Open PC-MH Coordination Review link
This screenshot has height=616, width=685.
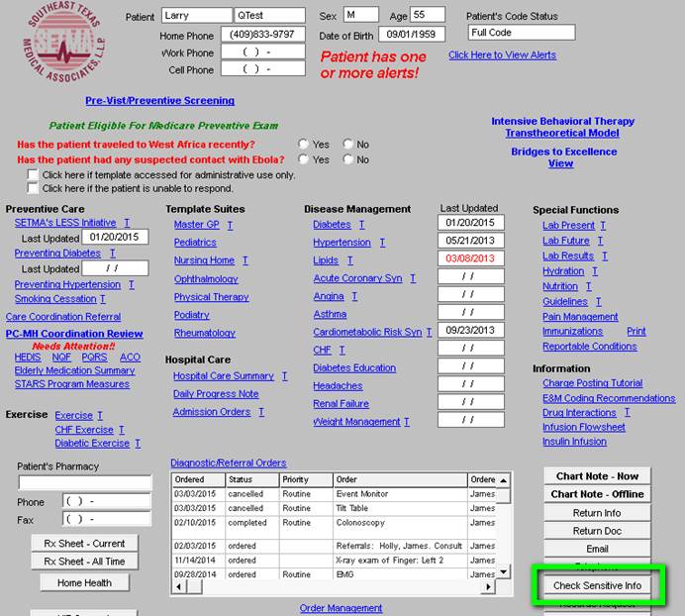click(74, 334)
